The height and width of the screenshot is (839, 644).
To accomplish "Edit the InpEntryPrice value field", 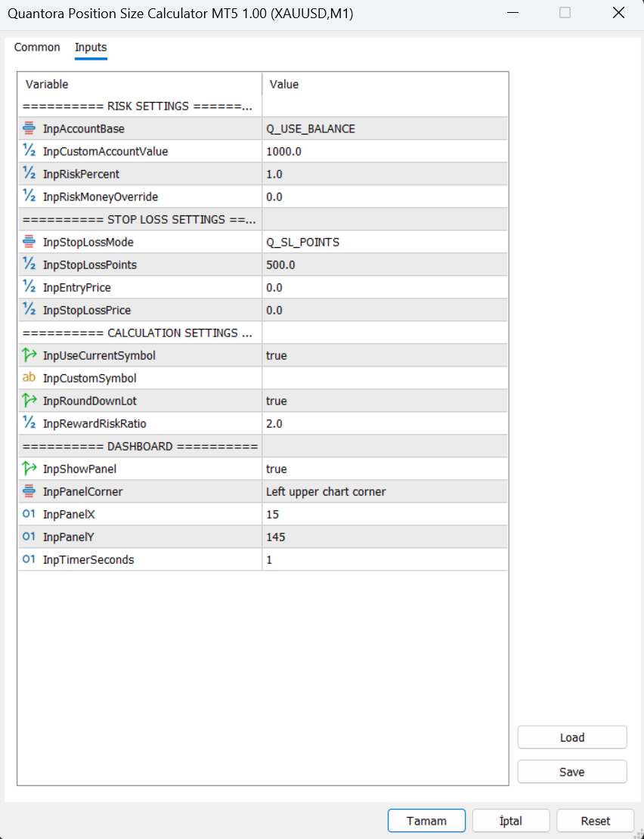I will click(x=385, y=287).
